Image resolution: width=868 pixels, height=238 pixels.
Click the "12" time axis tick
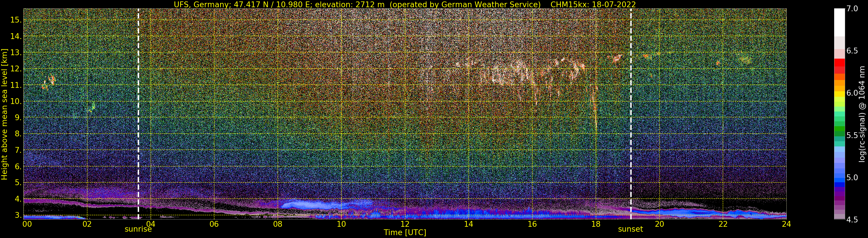tap(405, 224)
